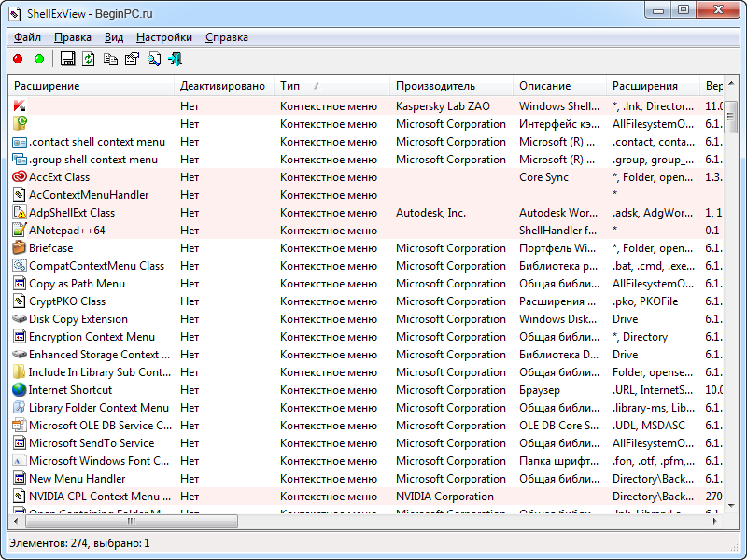Click the Library Folder Context Menu icon
The image size is (747, 560).
pos(20,407)
